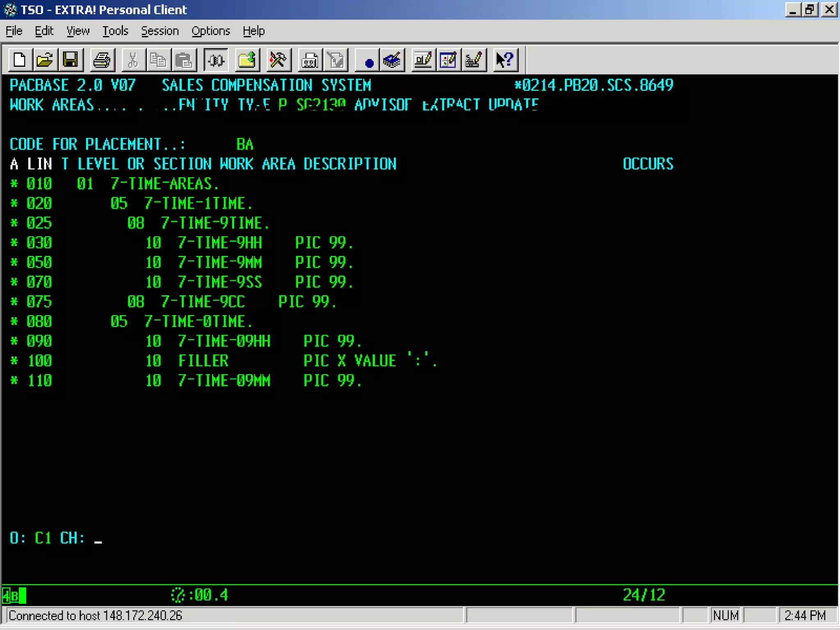Open the Help menu
Screen dimensions: 840x630
253,31
